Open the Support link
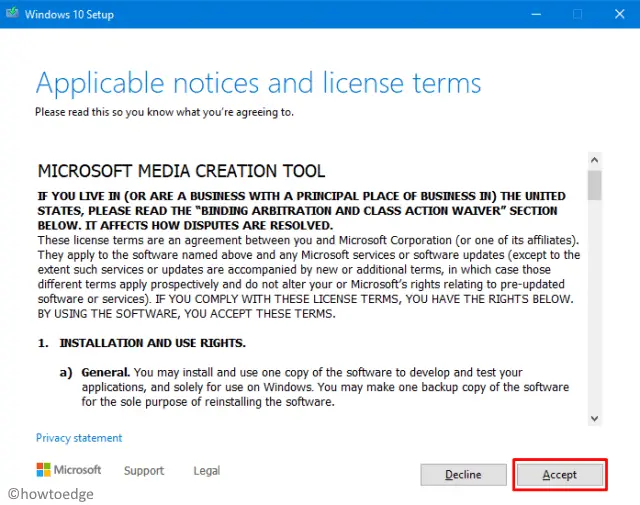Viewport: 640px width, 505px height. click(x=144, y=470)
